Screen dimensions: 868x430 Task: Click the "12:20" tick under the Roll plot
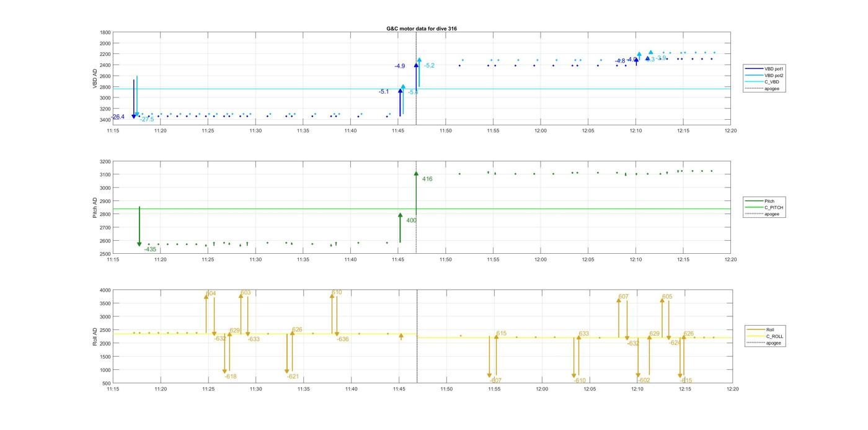click(x=732, y=389)
